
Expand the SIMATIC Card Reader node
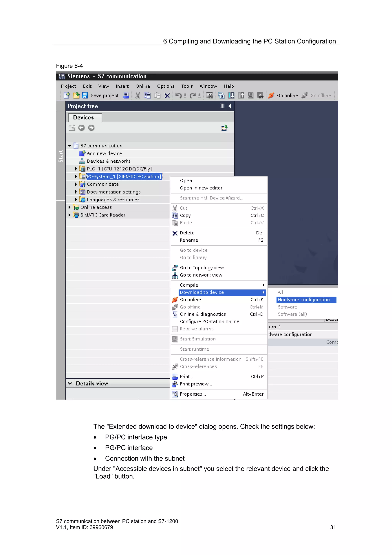pyautogui.click(x=69, y=215)
